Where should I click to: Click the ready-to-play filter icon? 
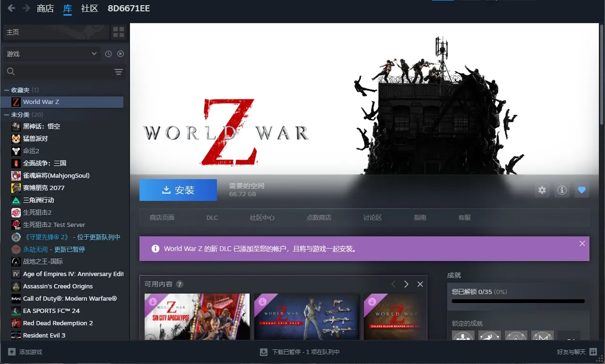(121, 54)
